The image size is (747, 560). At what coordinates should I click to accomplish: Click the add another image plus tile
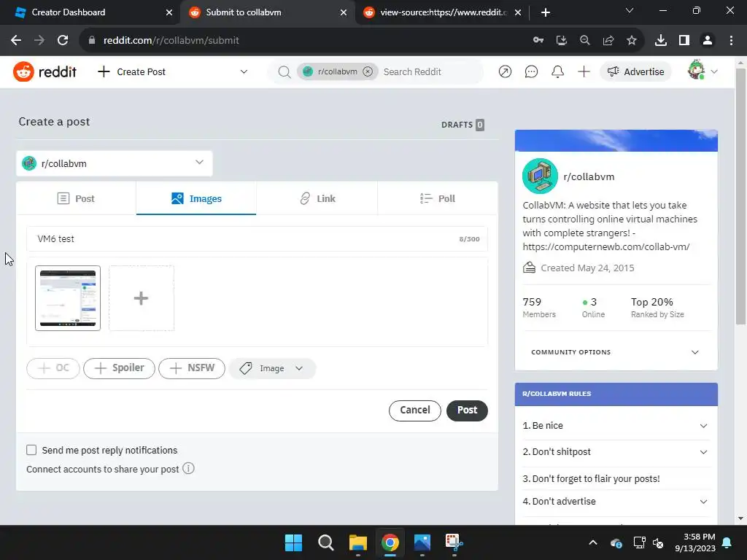[142, 298]
